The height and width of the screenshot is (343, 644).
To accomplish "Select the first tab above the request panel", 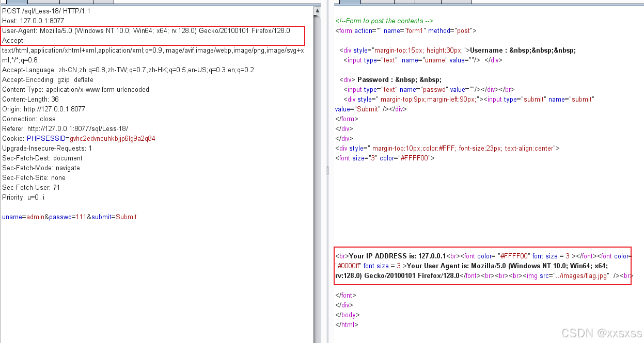I will 15,3.
